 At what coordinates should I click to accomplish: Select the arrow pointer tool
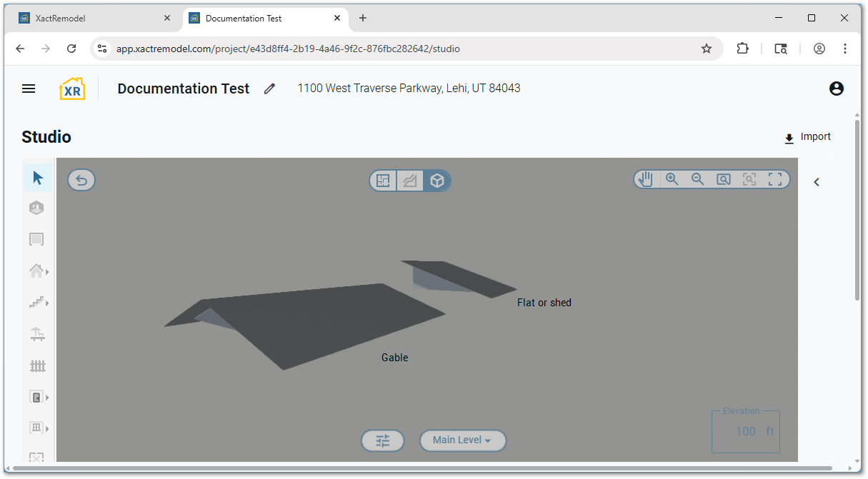pyautogui.click(x=38, y=178)
